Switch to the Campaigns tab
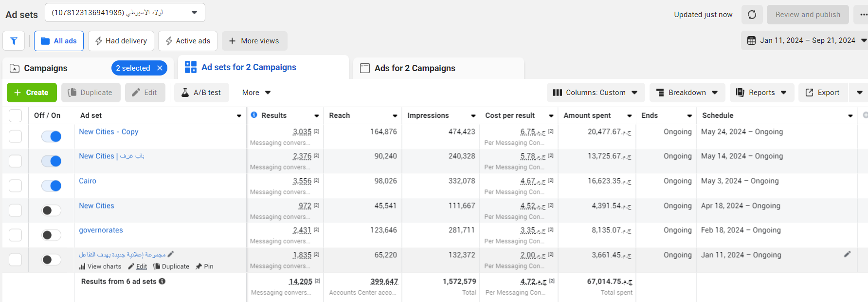This screenshot has height=302, width=868. click(46, 68)
